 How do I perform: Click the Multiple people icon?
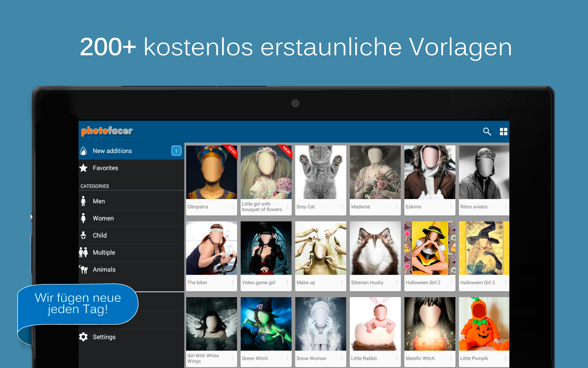coord(83,252)
